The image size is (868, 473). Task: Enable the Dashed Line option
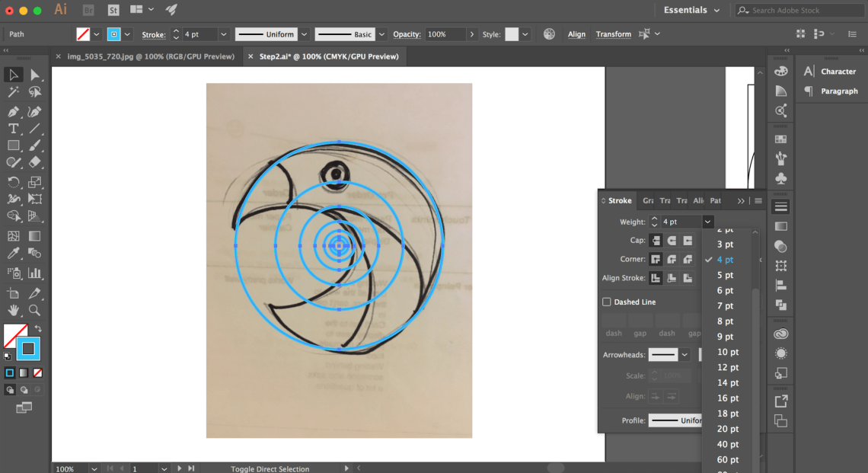606,302
